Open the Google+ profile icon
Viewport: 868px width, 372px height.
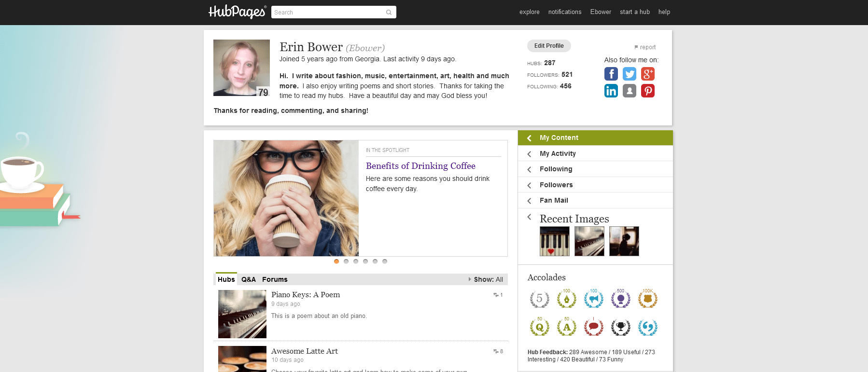click(648, 74)
